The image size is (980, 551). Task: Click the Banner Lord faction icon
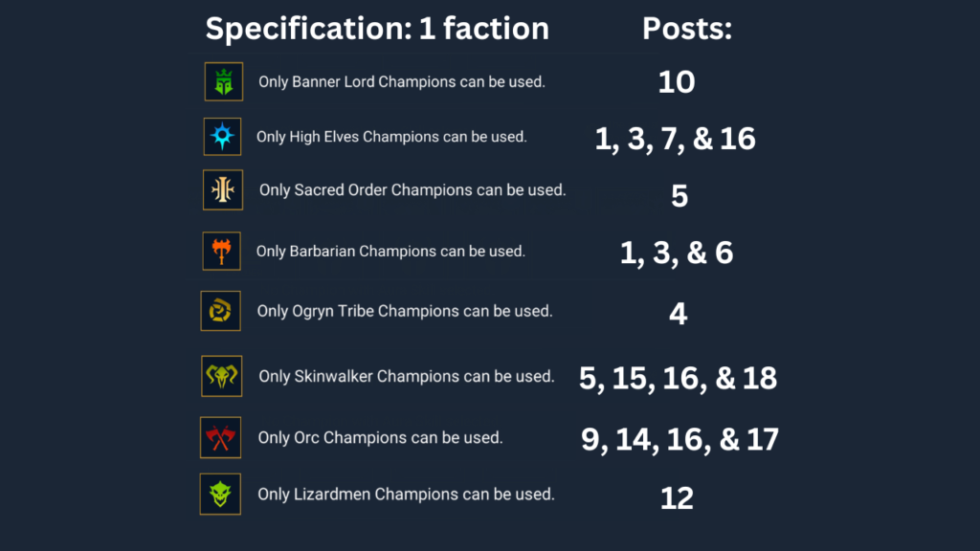click(224, 82)
